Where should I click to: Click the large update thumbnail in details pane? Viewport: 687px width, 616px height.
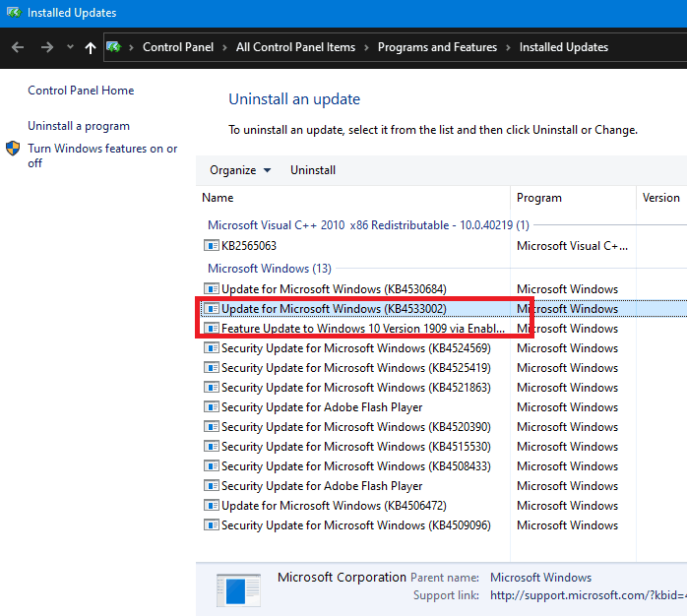click(239, 590)
